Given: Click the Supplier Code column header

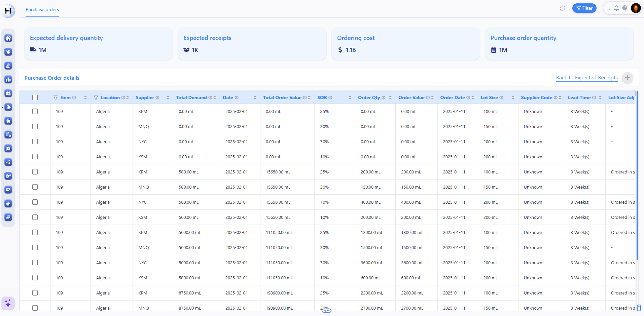Looking at the screenshot, I should tap(537, 97).
